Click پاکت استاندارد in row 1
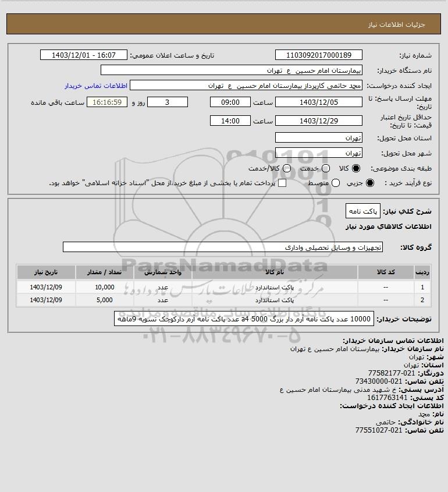The width and height of the screenshot is (448, 492). pos(275,288)
